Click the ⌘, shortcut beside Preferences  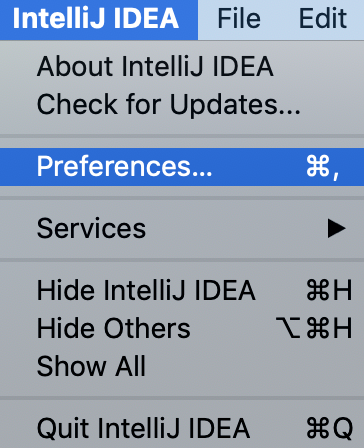pyautogui.click(x=322, y=167)
